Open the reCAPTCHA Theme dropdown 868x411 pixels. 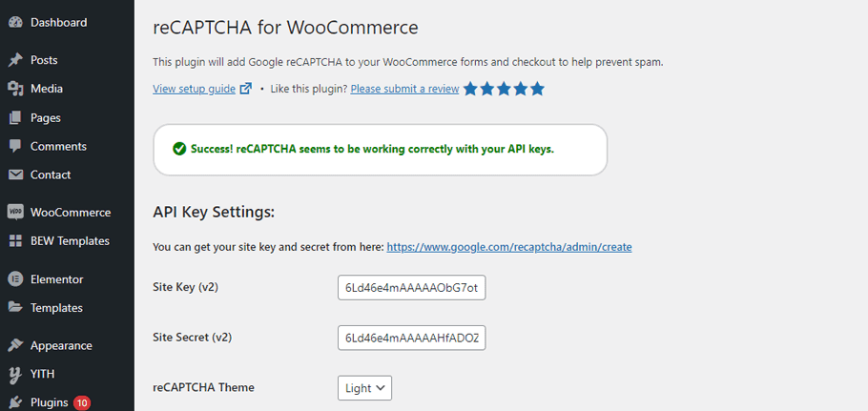point(364,388)
